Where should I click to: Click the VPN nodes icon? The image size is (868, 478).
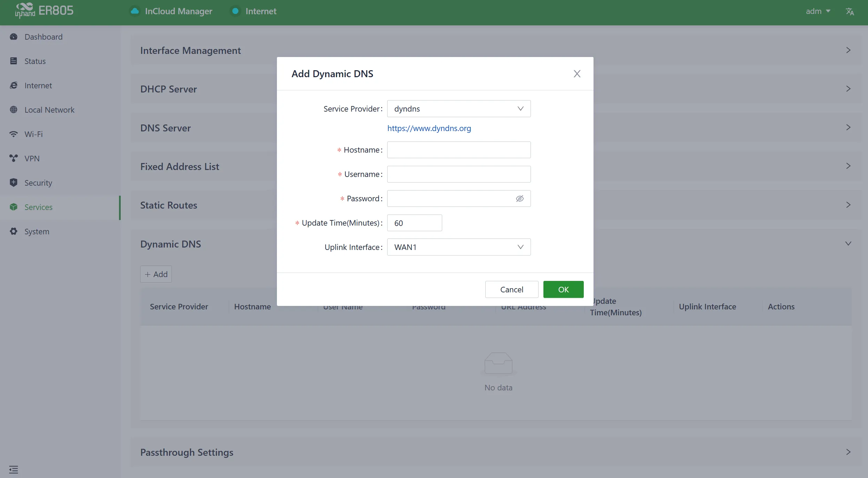tap(14, 159)
